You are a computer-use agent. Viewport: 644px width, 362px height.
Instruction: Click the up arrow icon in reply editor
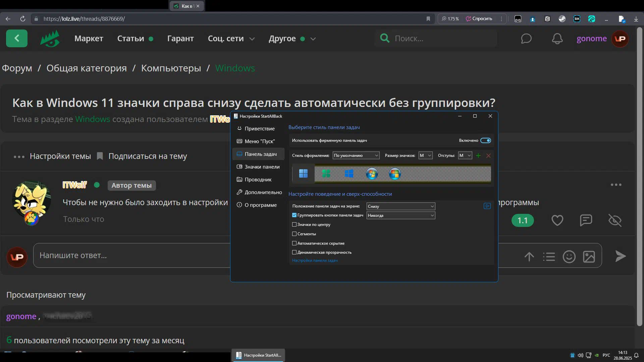[529, 257]
